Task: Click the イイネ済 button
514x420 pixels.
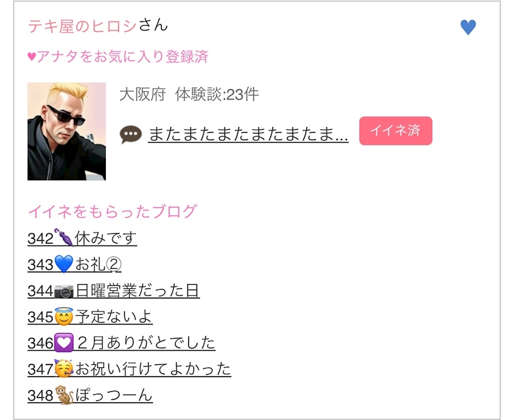Action: [x=396, y=130]
